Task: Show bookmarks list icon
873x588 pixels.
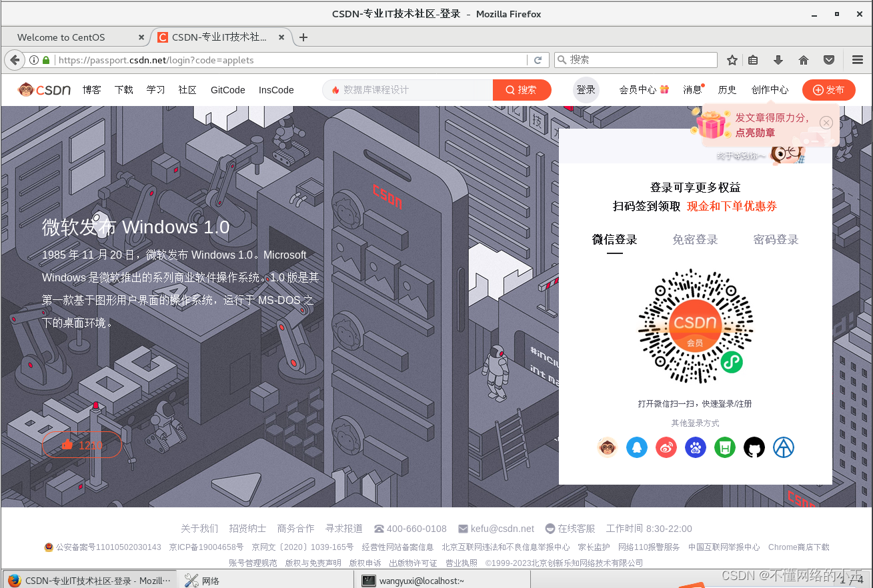Action: [753, 60]
